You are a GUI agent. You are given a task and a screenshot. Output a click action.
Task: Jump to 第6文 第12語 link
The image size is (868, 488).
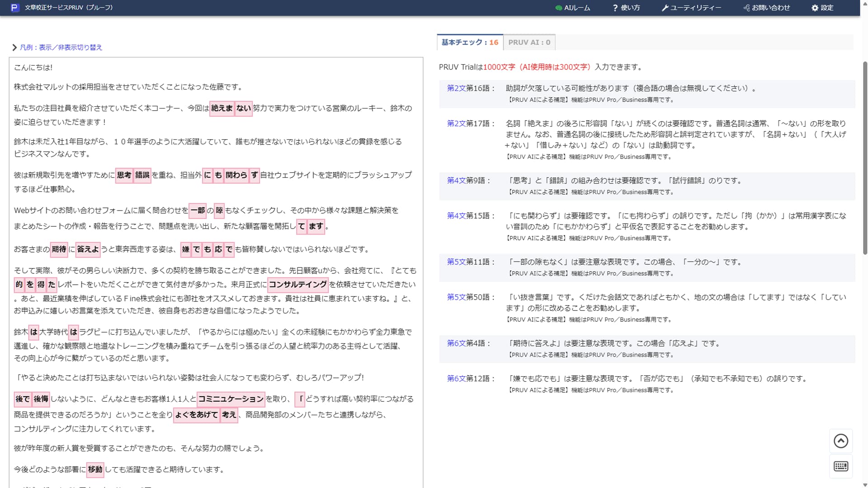click(456, 379)
